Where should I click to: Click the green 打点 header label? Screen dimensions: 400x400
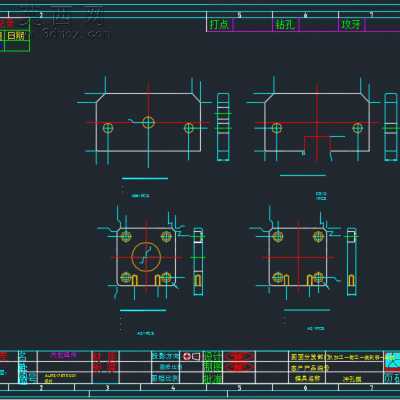[x=219, y=25]
